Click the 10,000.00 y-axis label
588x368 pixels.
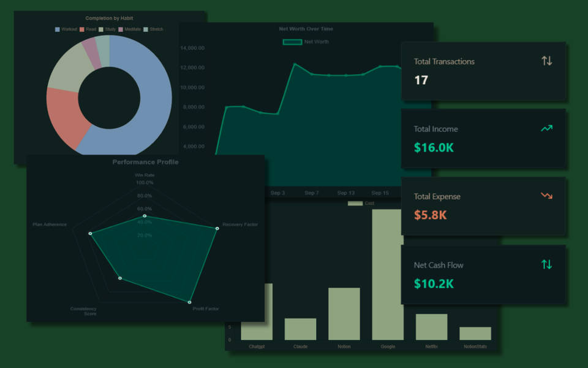192,88
